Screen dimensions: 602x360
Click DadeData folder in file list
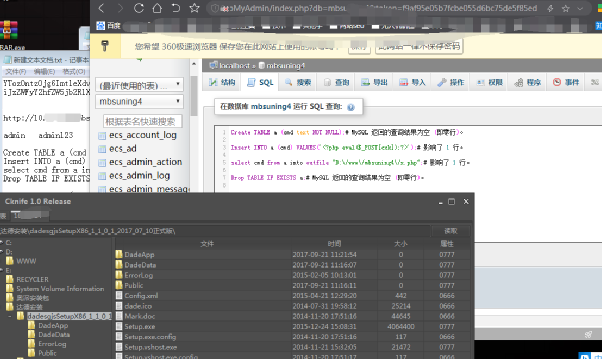(x=140, y=265)
